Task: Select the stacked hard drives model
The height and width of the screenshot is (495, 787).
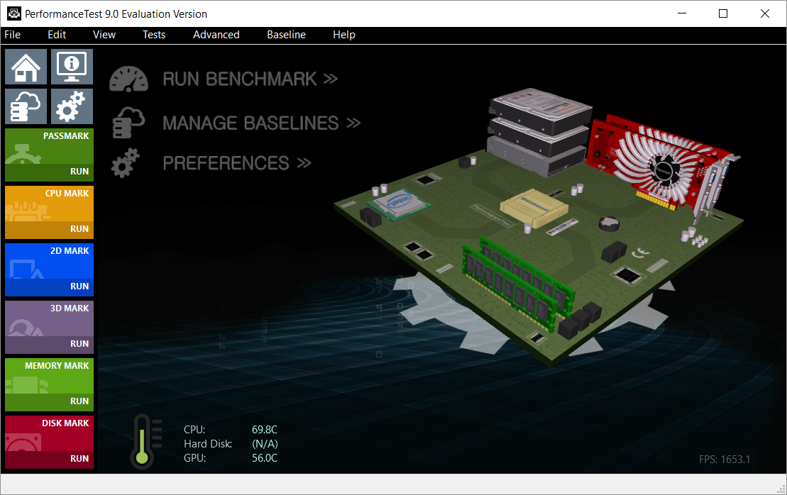Action: 539,132
